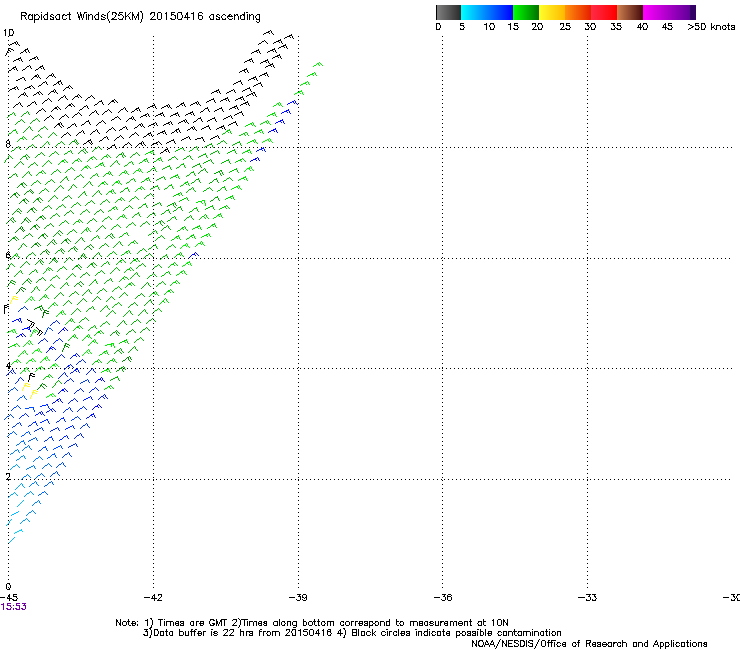Click the latitude axis label '8'

[x=8, y=144]
